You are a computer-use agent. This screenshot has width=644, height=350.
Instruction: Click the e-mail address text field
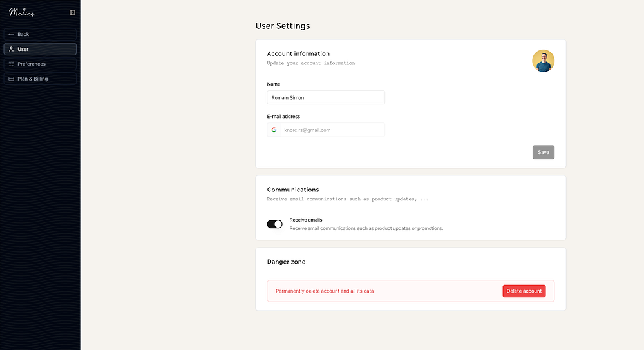[x=332, y=130]
